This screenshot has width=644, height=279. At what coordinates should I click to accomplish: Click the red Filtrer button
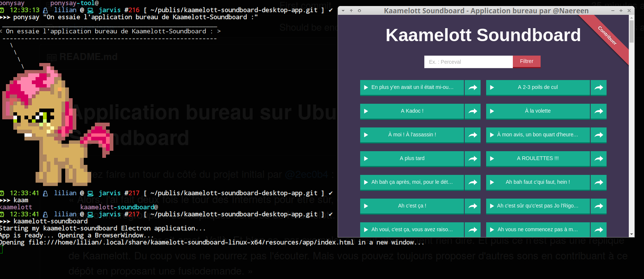pyautogui.click(x=527, y=62)
